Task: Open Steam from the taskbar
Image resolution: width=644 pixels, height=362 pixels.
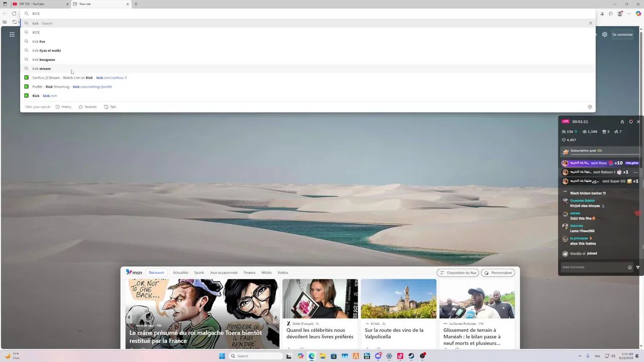Action: point(411,356)
